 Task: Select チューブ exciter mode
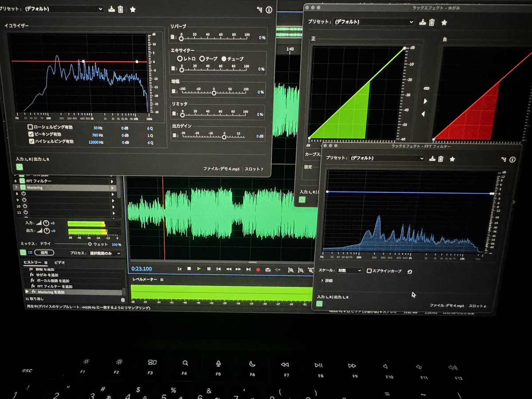[x=224, y=59]
